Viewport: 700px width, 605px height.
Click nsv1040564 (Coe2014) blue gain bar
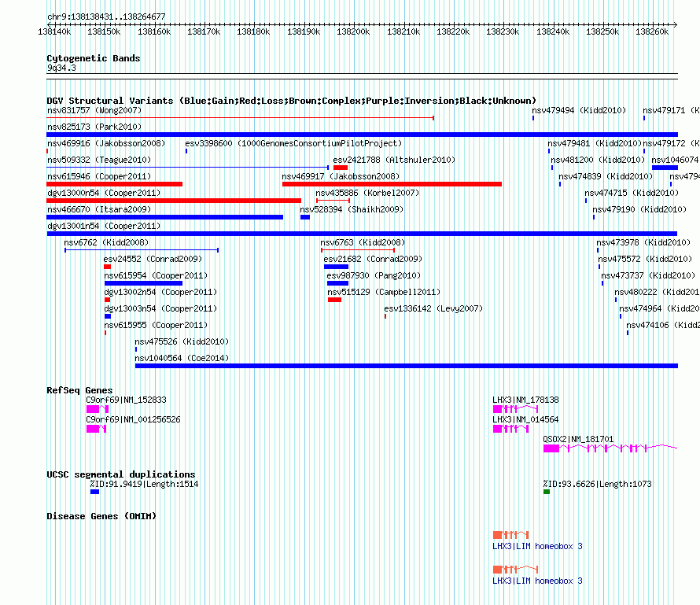407,366
